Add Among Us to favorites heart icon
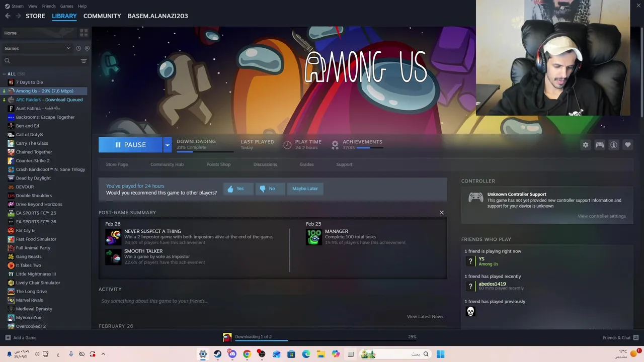The height and width of the screenshot is (362, 644). (x=628, y=145)
